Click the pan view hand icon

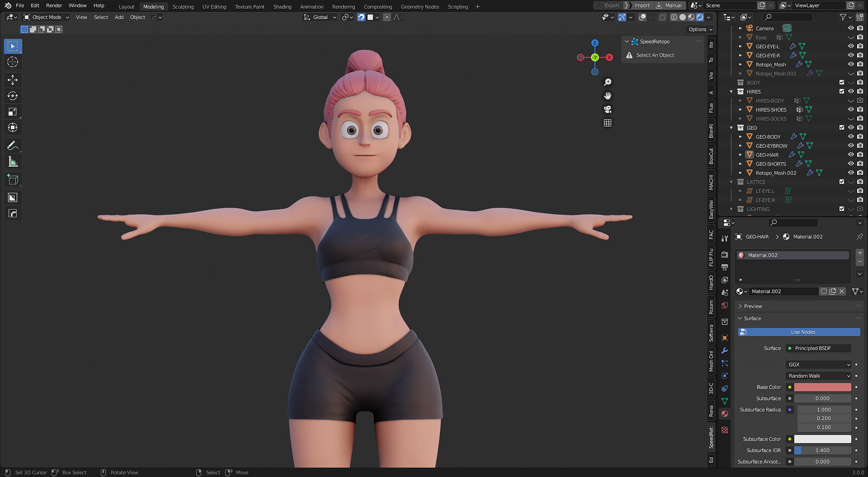[608, 95]
